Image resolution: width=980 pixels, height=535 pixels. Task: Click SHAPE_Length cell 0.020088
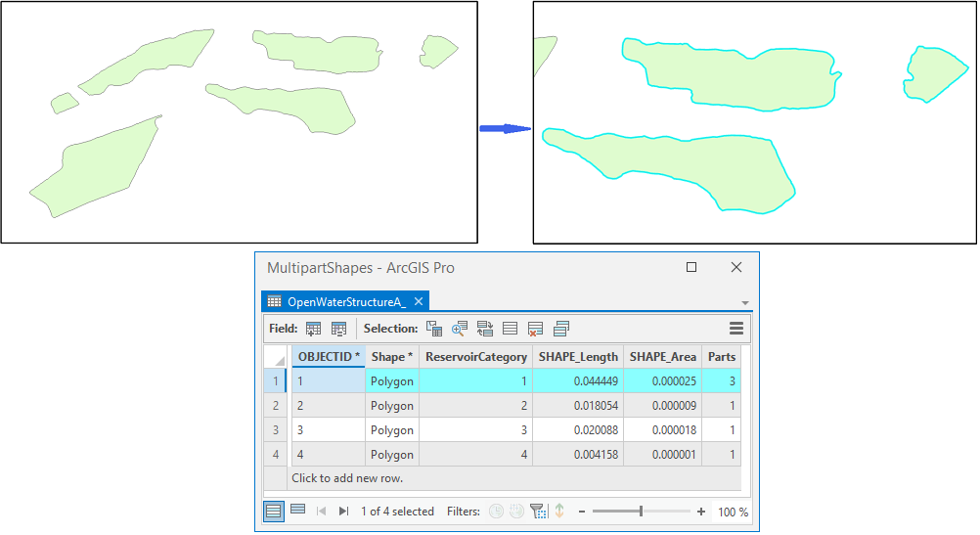pos(578,429)
